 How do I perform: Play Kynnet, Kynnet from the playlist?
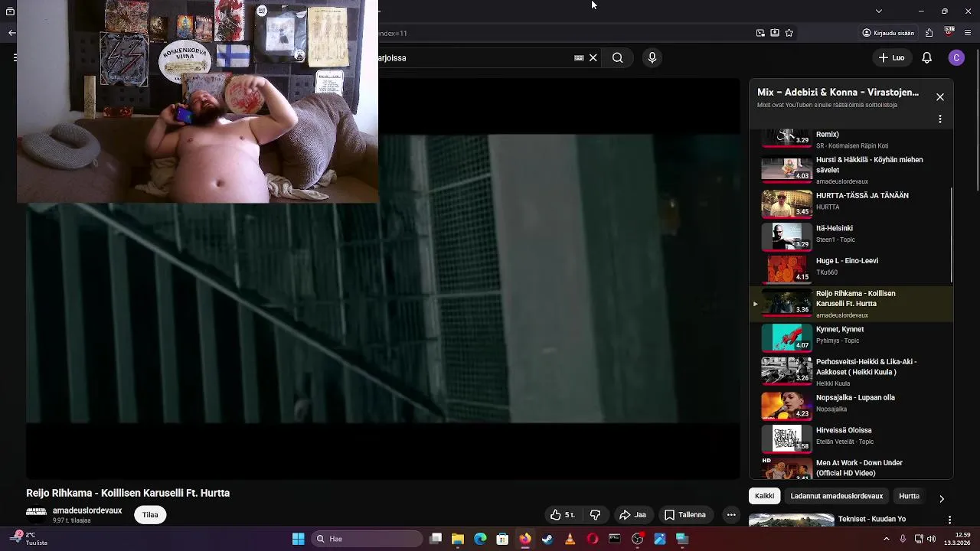(x=851, y=337)
